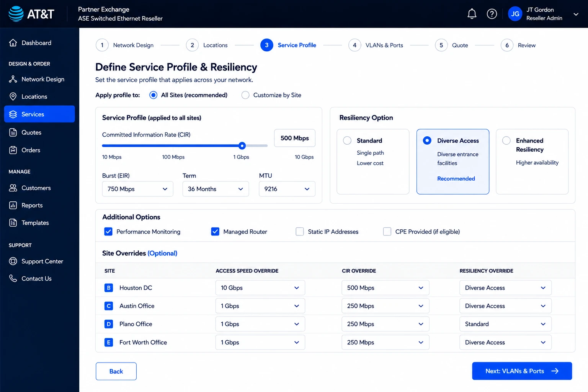
Task: Open the notifications bell
Action: pos(472,14)
